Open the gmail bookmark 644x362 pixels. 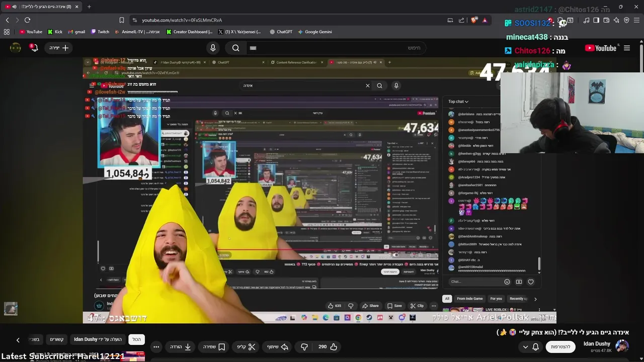76,32
